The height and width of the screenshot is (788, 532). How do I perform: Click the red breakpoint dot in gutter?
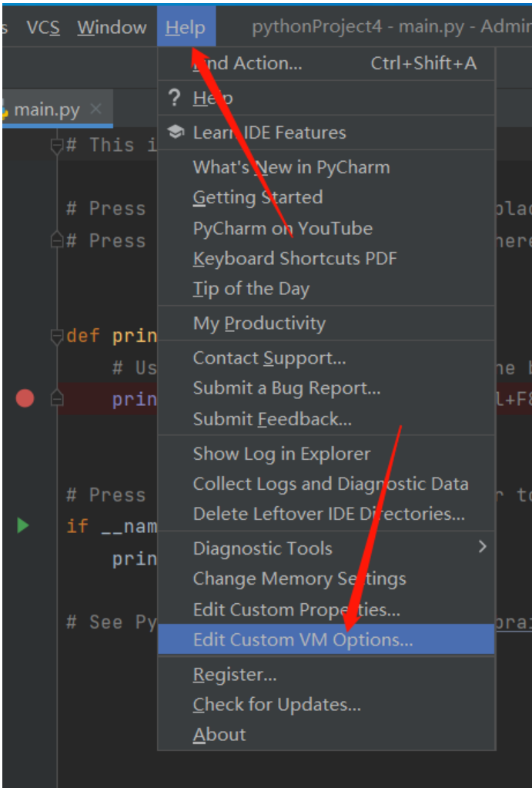click(x=25, y=398)
